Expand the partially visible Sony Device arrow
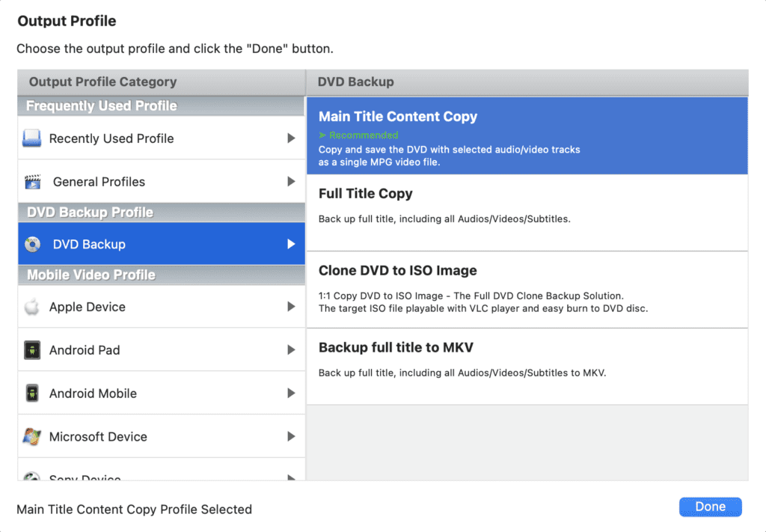Image resolution: width=766 pixels, height=532 pixels. tap(291, 477)
